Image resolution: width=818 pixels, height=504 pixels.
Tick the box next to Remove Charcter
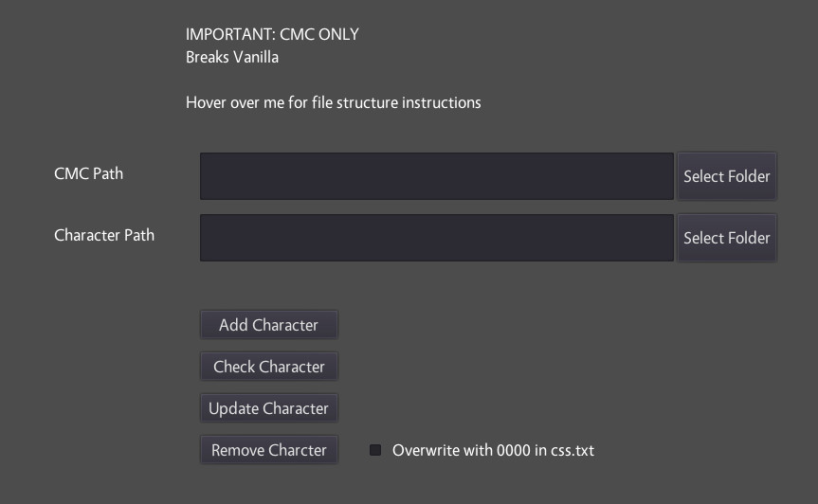click(375, 450)
